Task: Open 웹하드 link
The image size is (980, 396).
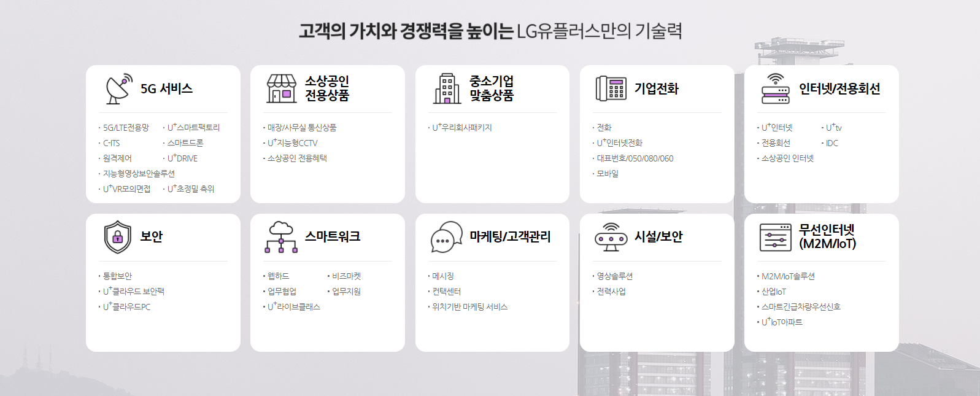Action: pos(278,276)
